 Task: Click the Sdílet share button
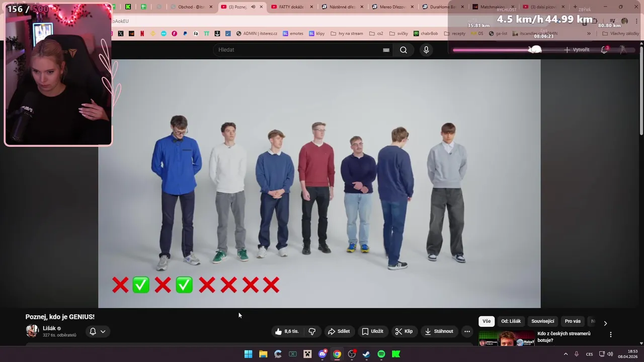tap(339, 331)
